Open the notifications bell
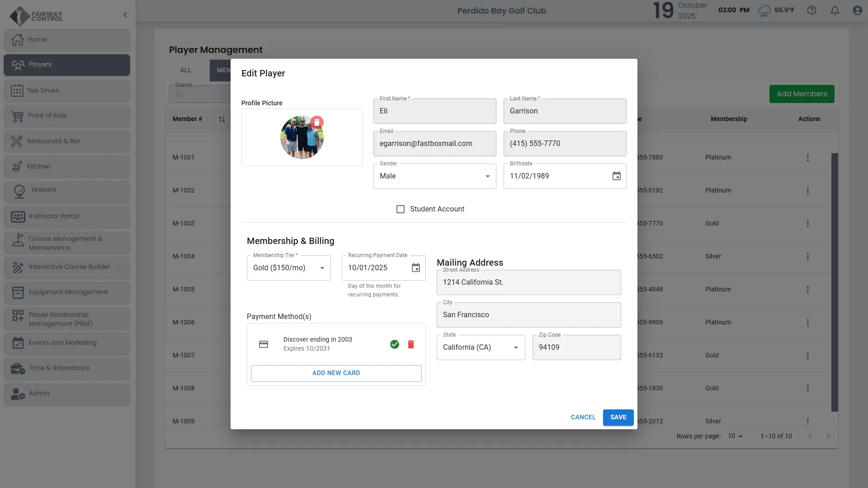 (x=835, y=10)
